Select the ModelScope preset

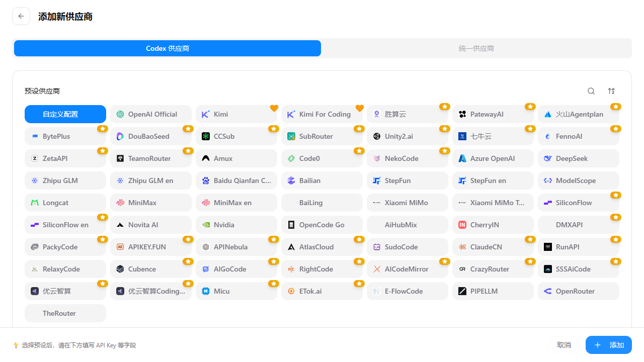tap(579, 180)
